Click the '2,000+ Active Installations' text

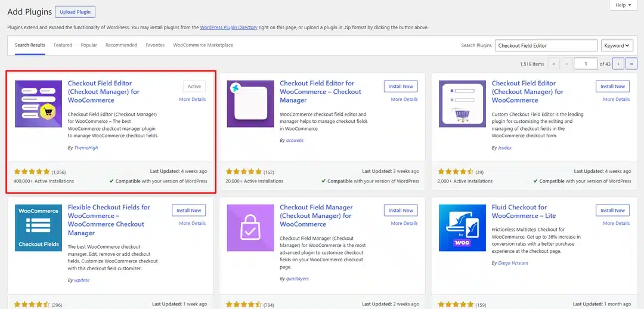(x=465, y=181)
